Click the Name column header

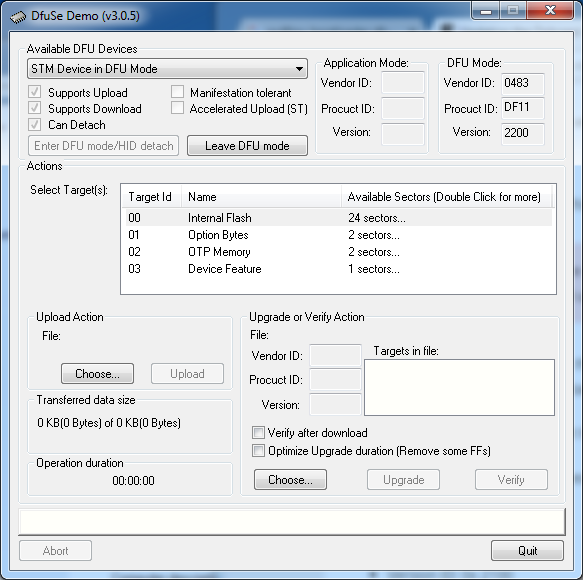click(x=261, y=197)
